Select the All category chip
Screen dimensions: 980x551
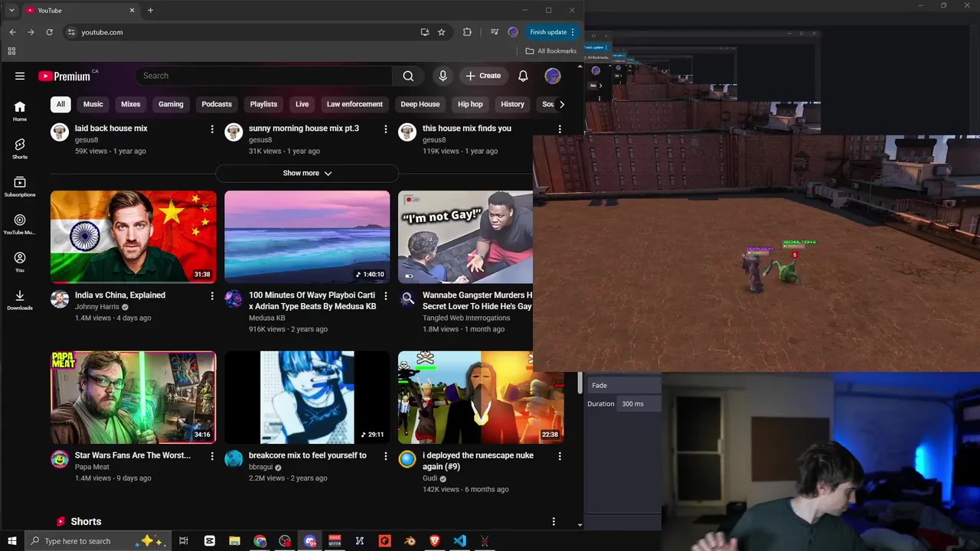[60, 104]
